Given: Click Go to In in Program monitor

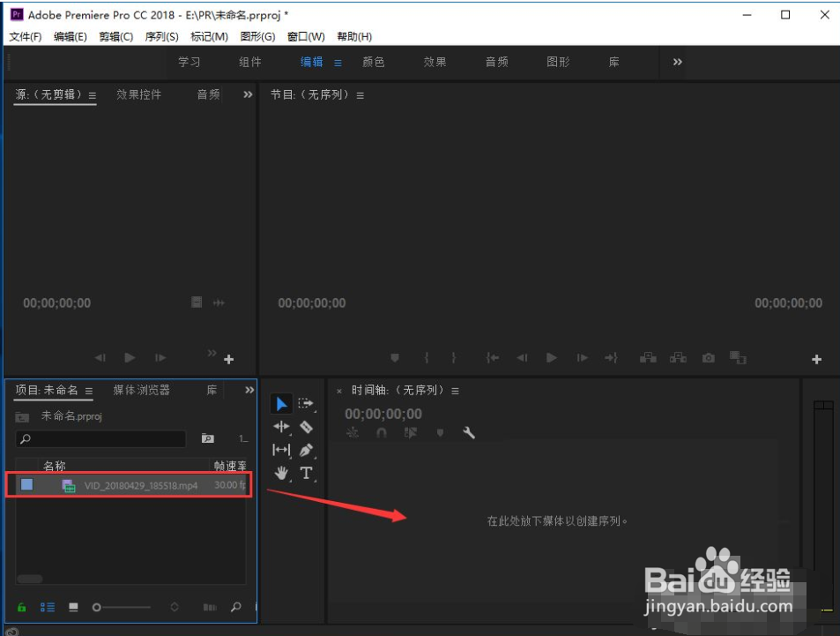Looking at the screenshot, I should [493, 357].
